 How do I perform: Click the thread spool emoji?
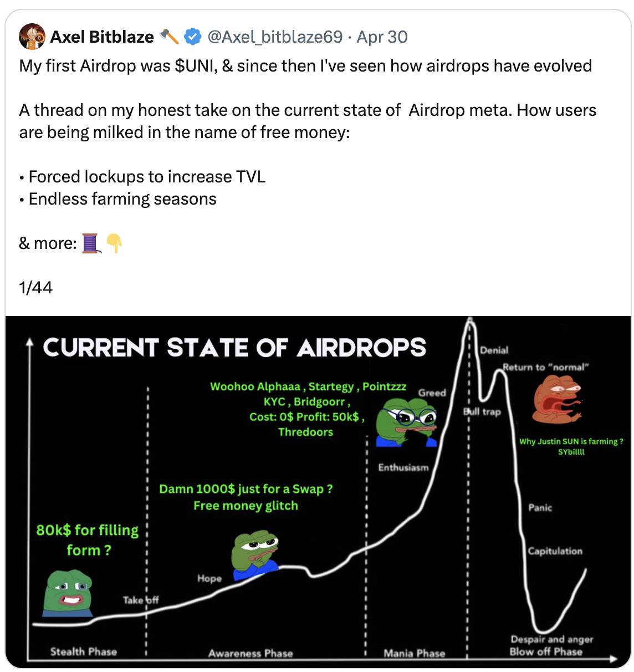click(91, 243)
